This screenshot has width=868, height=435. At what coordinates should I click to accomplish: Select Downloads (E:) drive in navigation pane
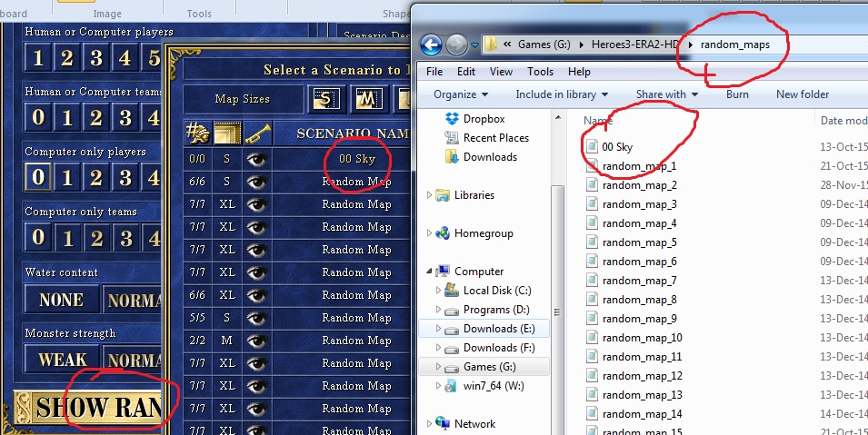click(x=499, y=329)
